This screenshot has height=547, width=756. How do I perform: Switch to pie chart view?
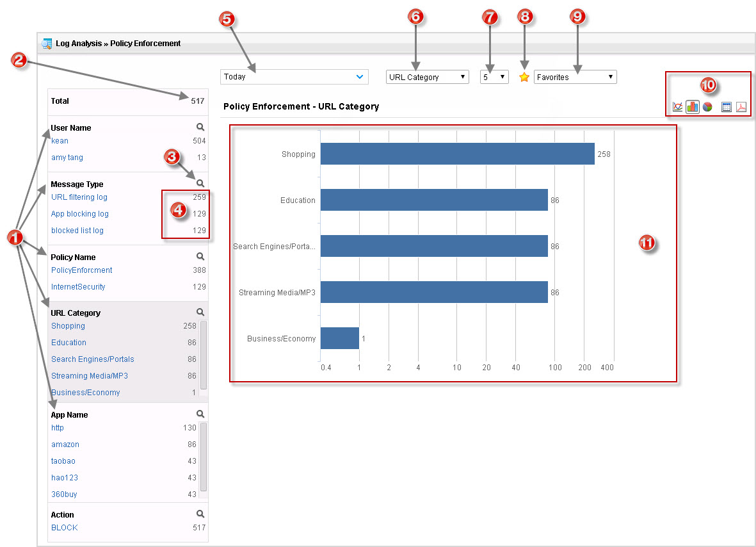(707, 107)
